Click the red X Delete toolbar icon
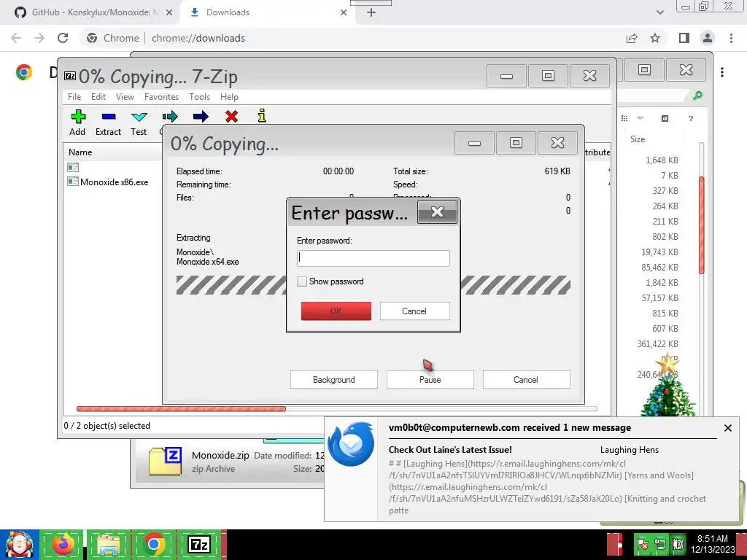Image resolution: width=747 pixels, height=560 pixels. [x=231, y=116]
